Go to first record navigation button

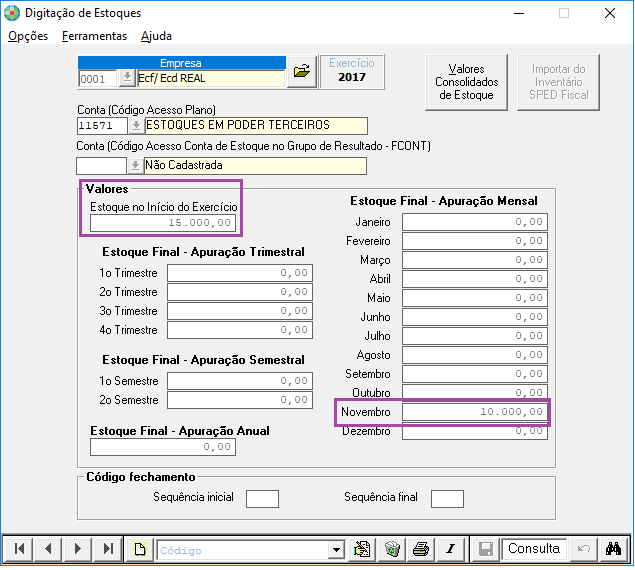(19, 549)
